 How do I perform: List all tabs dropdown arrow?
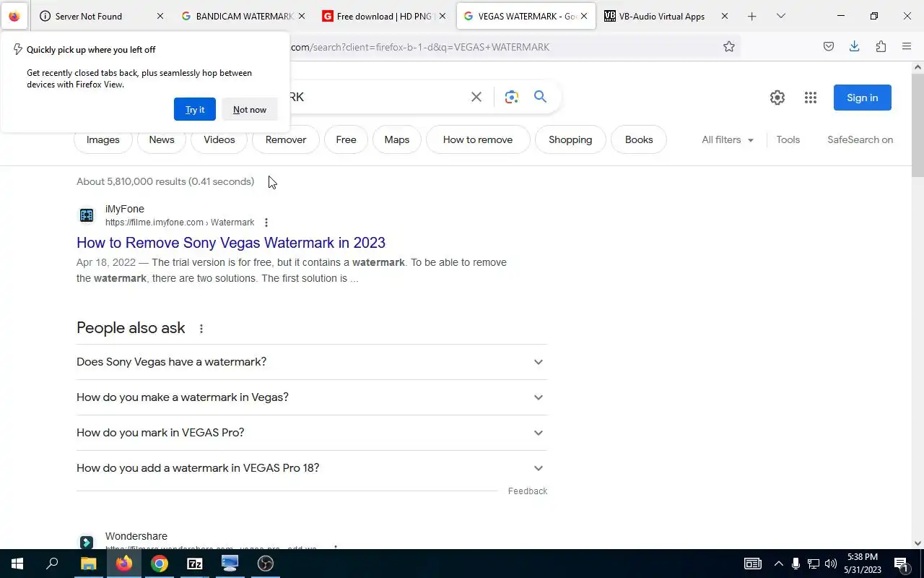780,16
